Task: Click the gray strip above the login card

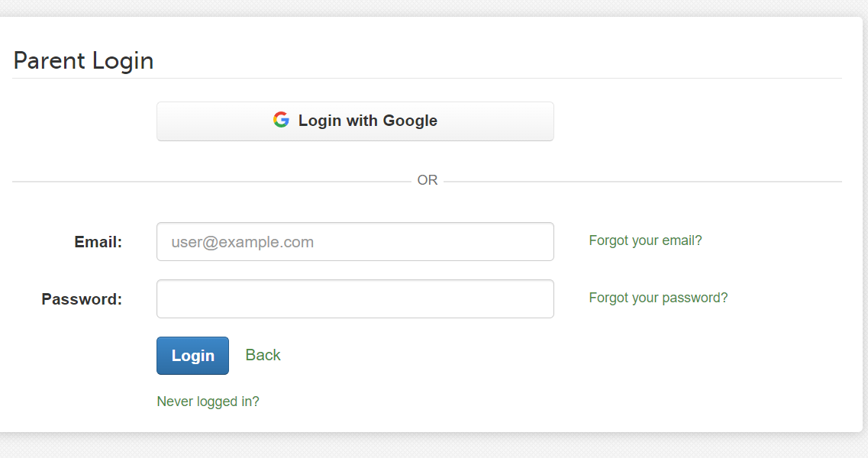Action: click(434, 7)
